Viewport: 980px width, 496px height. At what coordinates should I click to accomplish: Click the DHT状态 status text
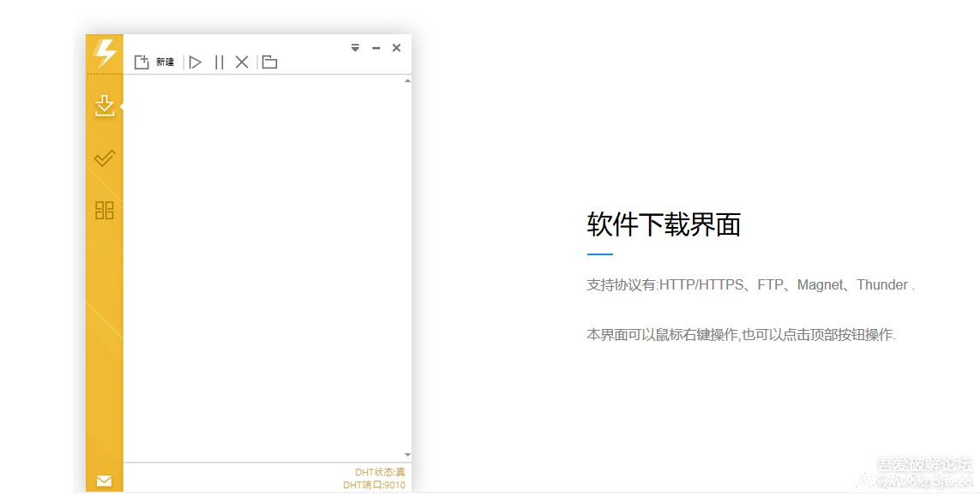[x=380, y=472]
